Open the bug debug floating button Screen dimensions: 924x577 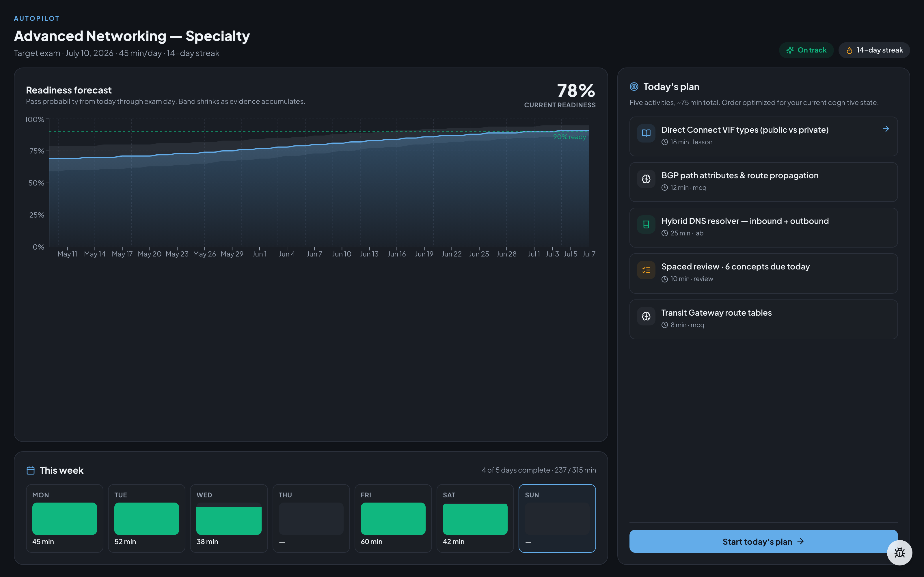[x=899, y=552]
